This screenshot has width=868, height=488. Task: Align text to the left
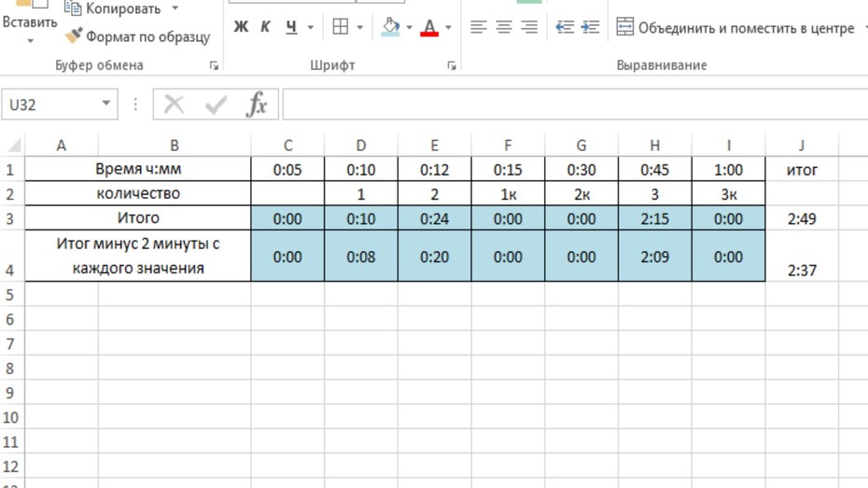click(478, 26)
